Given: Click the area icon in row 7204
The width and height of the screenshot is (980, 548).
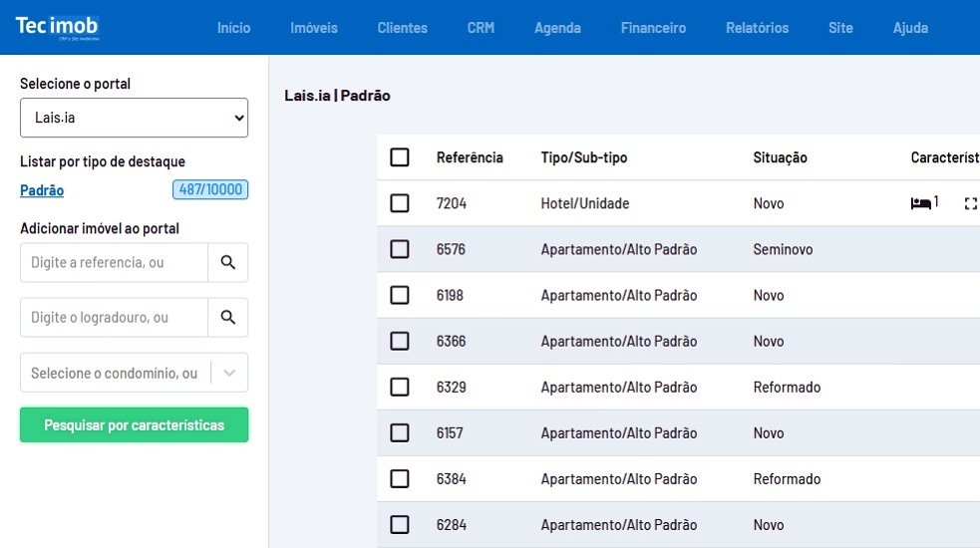Looking at the screenshot, I should tap(970, 204).
